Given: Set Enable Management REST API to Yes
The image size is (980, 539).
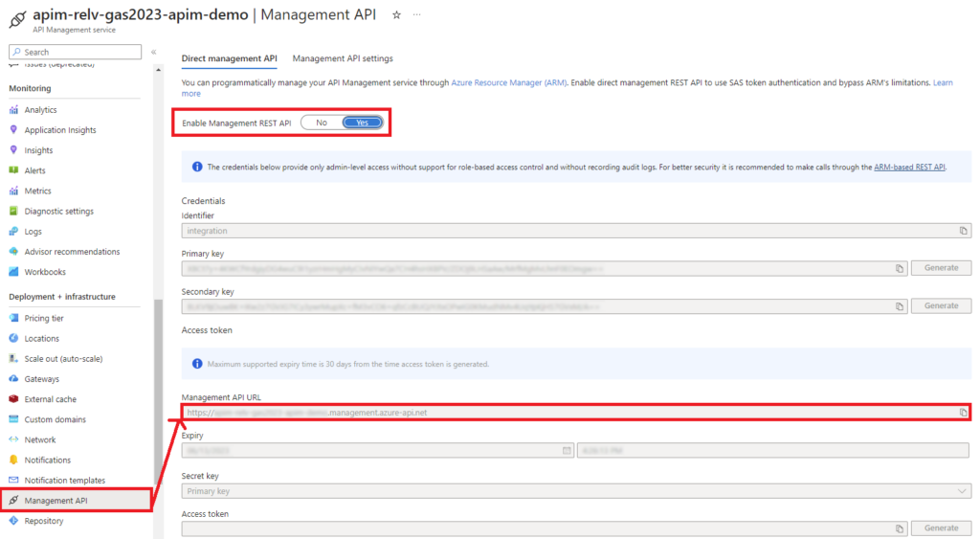Looking at the screenshot, I should tap(363, 123).
